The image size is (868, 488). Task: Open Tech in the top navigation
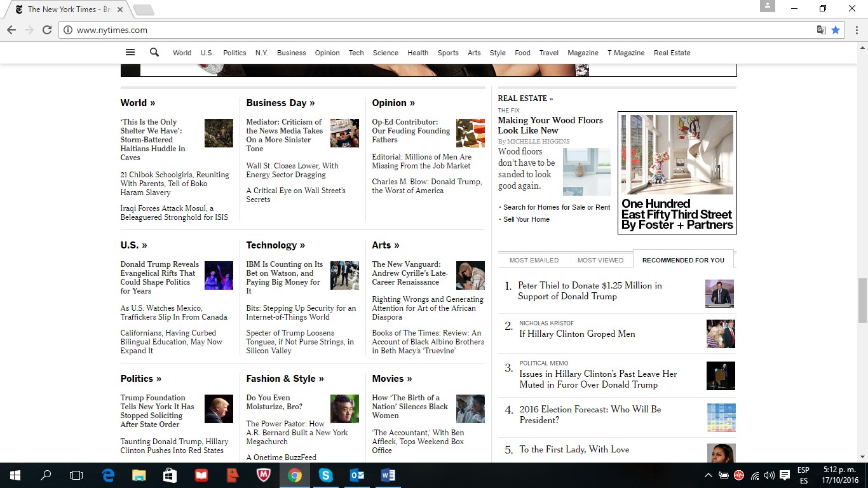[356, 53]
